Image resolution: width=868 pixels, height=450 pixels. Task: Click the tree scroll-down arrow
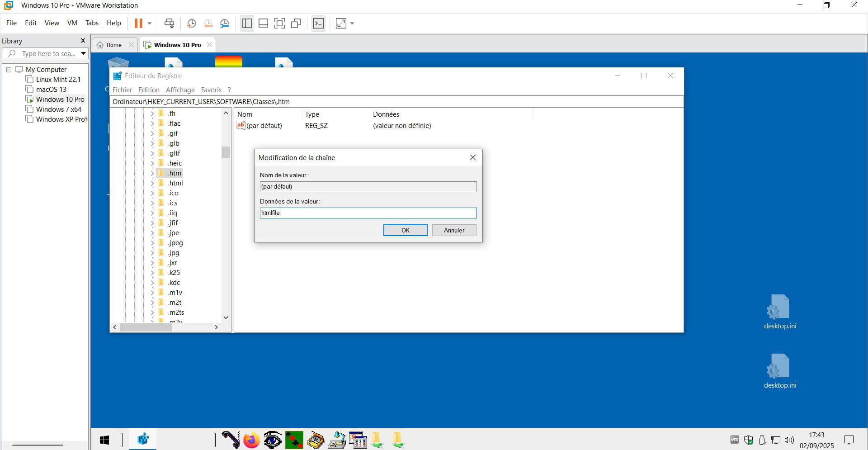point(226,317)
